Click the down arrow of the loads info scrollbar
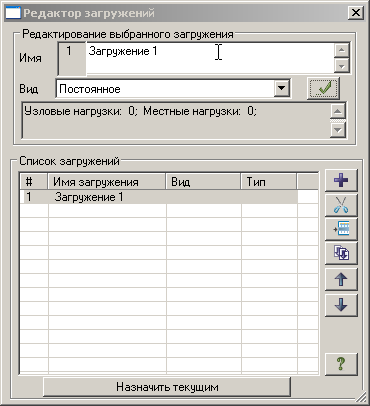The height and width of the screenshot is (406, 370). 338,130
